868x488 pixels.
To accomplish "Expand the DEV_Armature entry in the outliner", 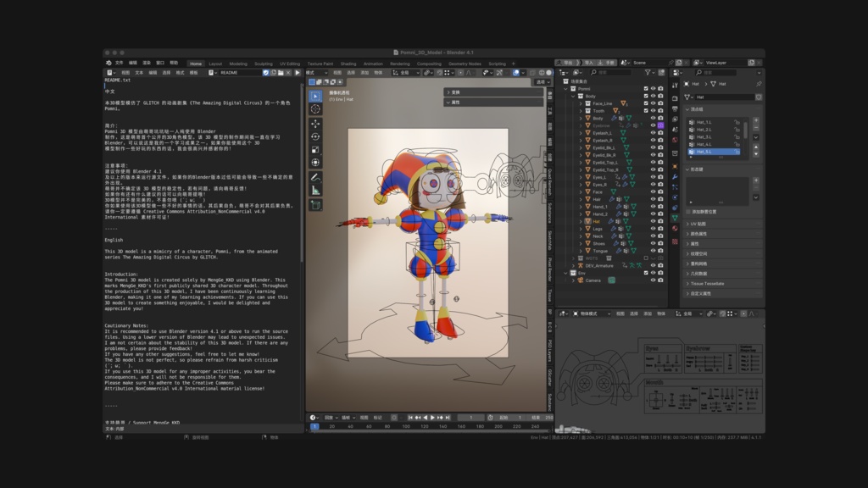I will pyautogui.click(x=574, y=265).
